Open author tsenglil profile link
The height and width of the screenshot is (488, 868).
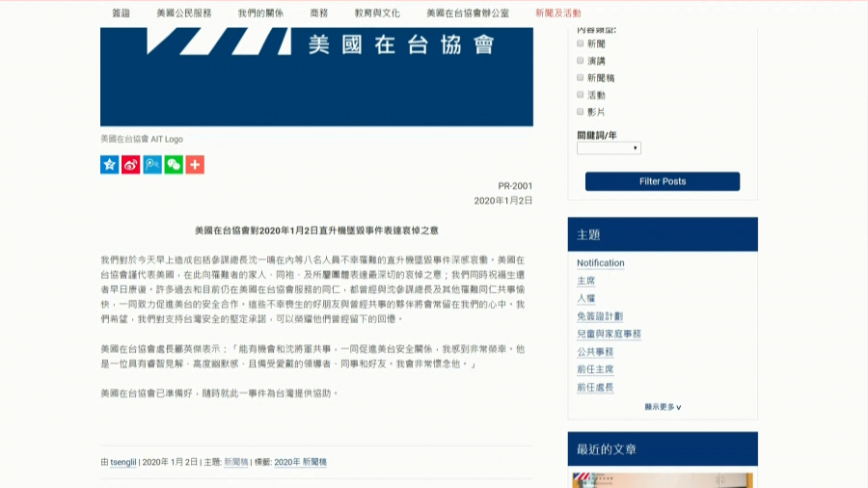click(x=122, y=462)
